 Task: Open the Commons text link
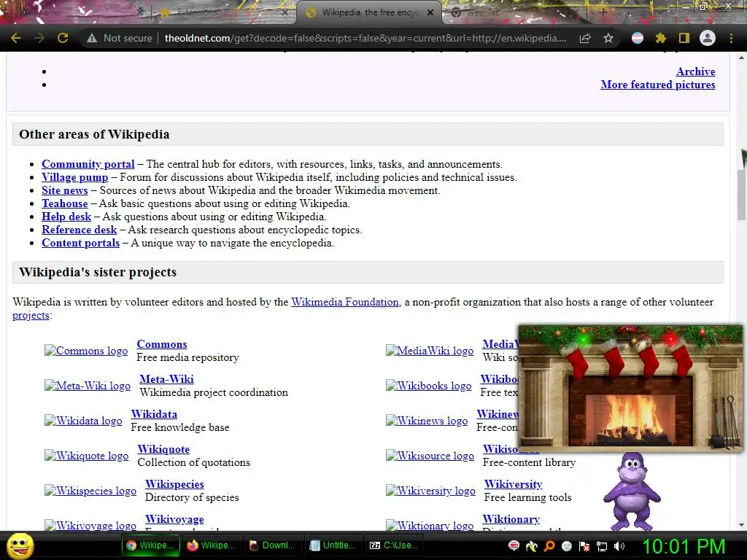coord(162,344)
